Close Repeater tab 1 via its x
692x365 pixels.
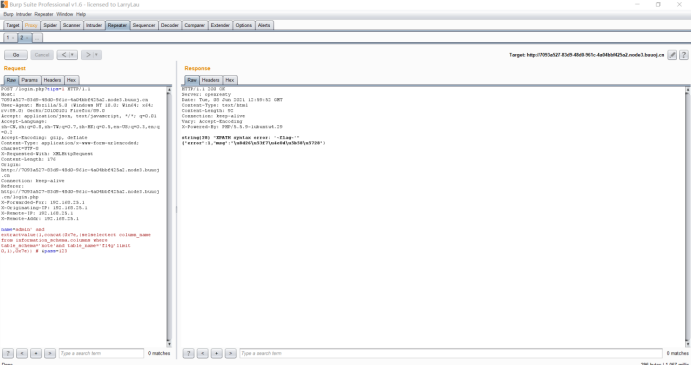[13, 38]
